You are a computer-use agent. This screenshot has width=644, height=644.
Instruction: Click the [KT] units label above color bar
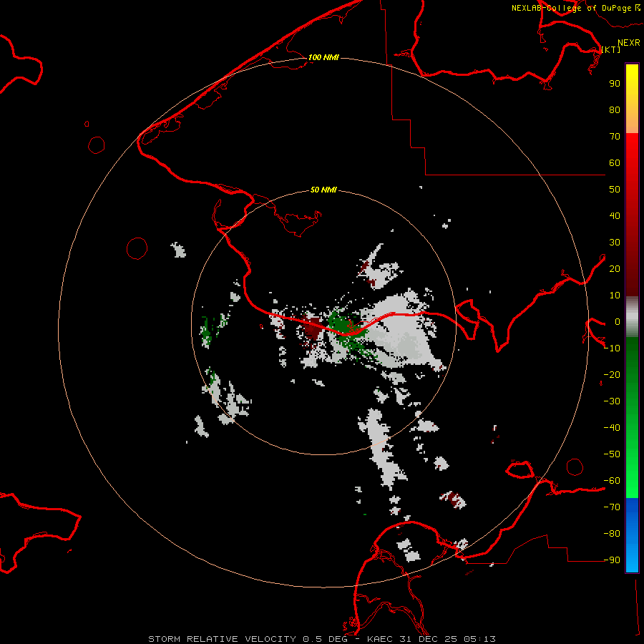tap(610, 49)
